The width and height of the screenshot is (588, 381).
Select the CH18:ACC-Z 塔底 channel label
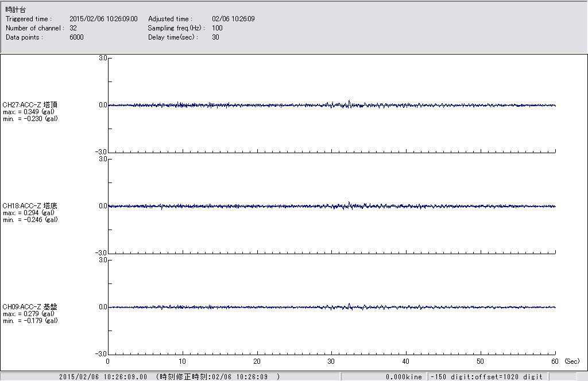[30, 206]
